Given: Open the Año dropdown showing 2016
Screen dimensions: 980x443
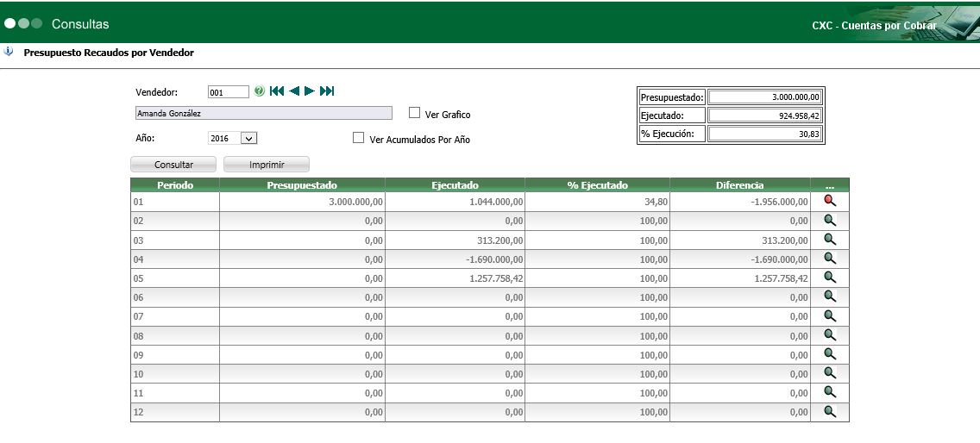Looking at the screenshot, I should [x=233, y=138].
